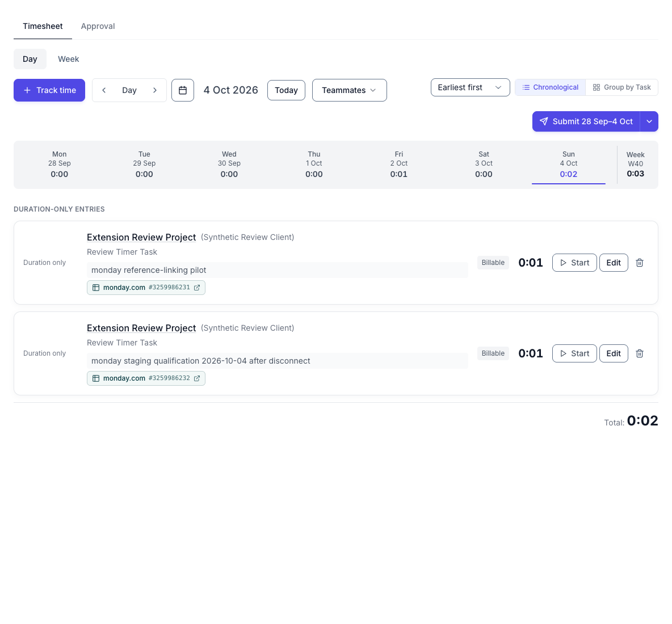Select Mon 28 Sep in week strip
The width and height of the screenshot is (672, 624).
(60, 165)
